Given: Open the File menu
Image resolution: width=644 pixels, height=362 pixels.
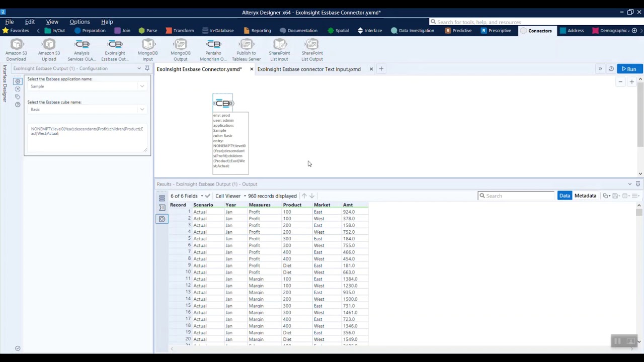Looking at the screenshot, I should [x=10, y=22].
